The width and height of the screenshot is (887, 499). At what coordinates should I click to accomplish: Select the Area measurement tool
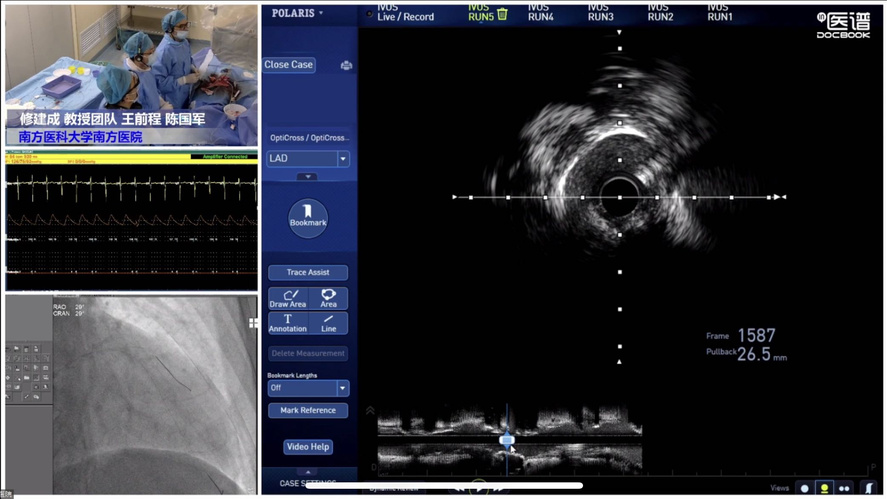pyautogui.click(x=328, y=299)
